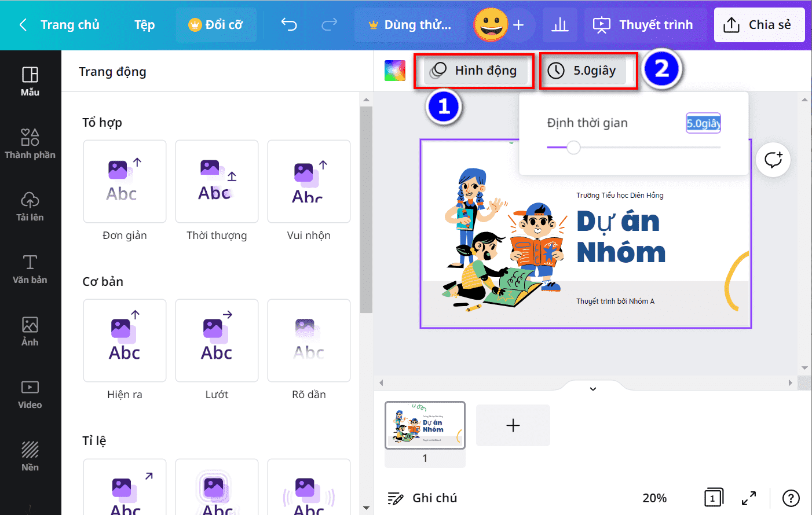Click the Thuyết trình present button
This screenshot has width=812, height=515.
pyautogui.click(x=643, y=25)
